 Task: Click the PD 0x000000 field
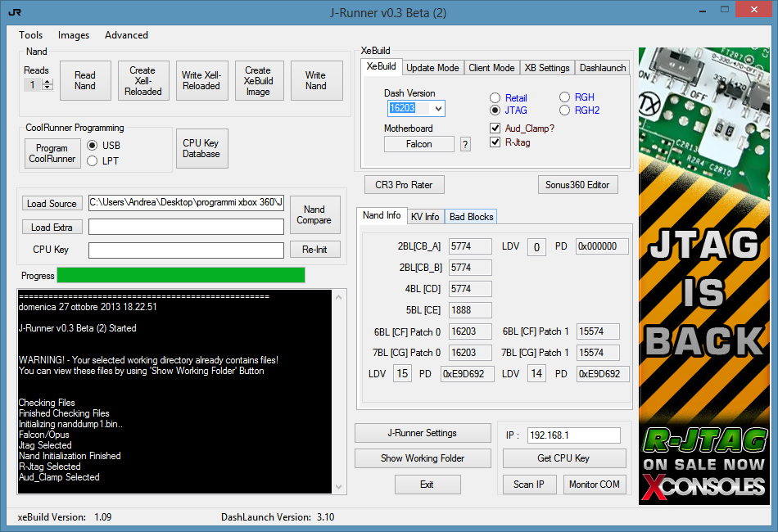[603, 246]
